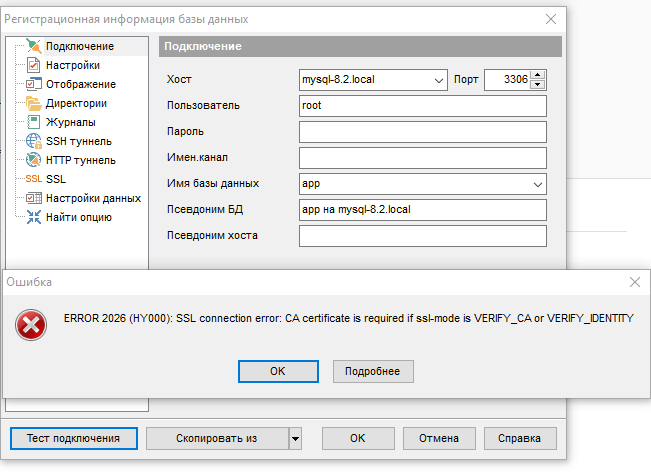Open the SSL settings item

[x=34, y=179]
